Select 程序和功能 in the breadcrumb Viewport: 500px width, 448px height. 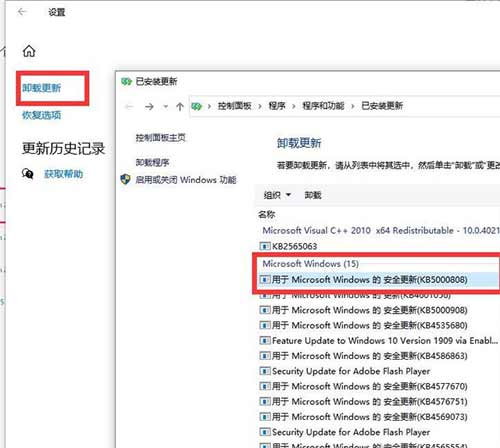point(323,106)
